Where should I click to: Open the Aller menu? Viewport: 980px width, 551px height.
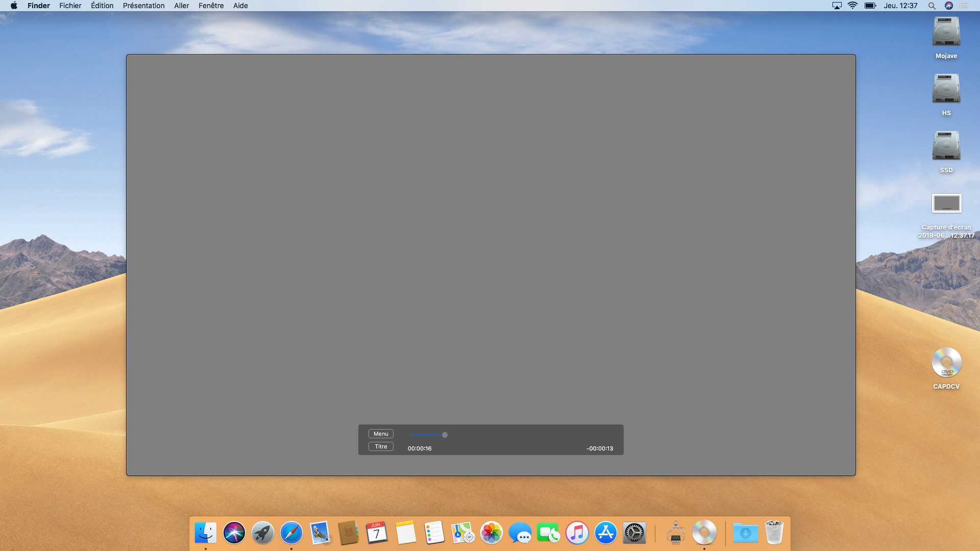pos(181,6)
